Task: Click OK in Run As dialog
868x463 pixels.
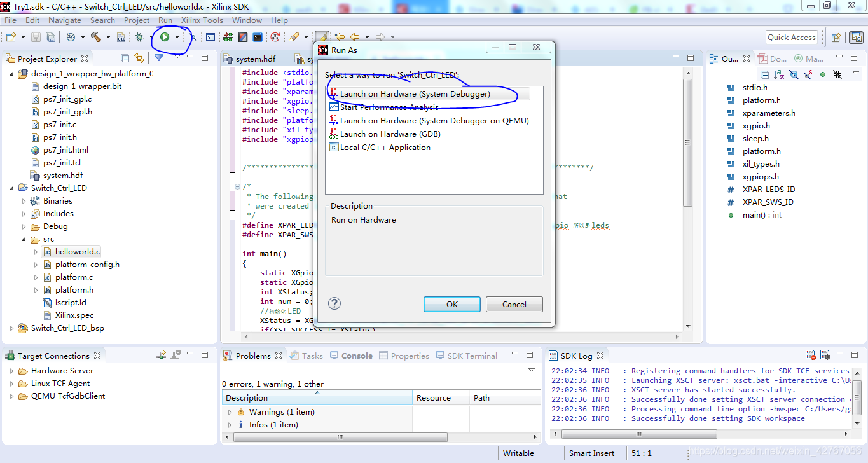Action: tap(452, 304)
